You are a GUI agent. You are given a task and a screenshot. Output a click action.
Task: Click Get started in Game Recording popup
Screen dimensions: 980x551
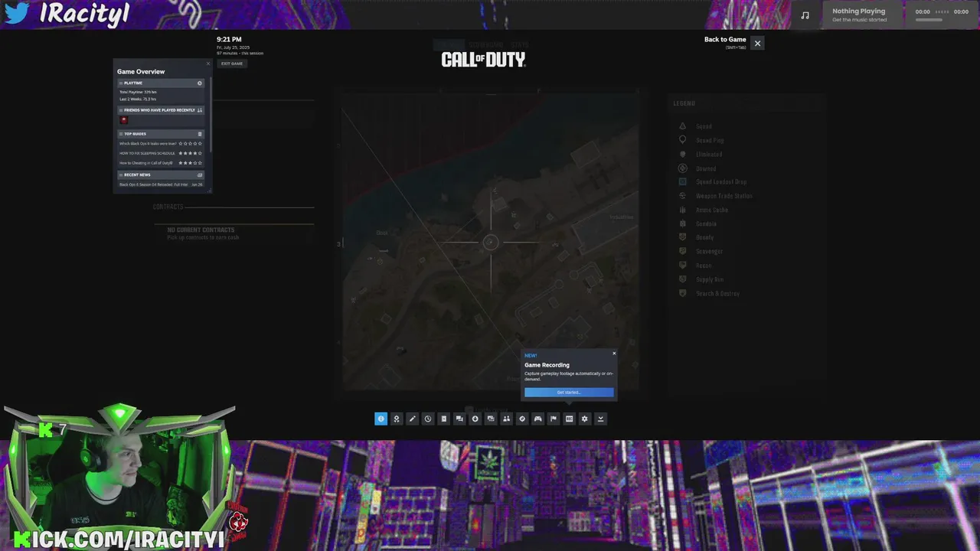pos(569,392)
